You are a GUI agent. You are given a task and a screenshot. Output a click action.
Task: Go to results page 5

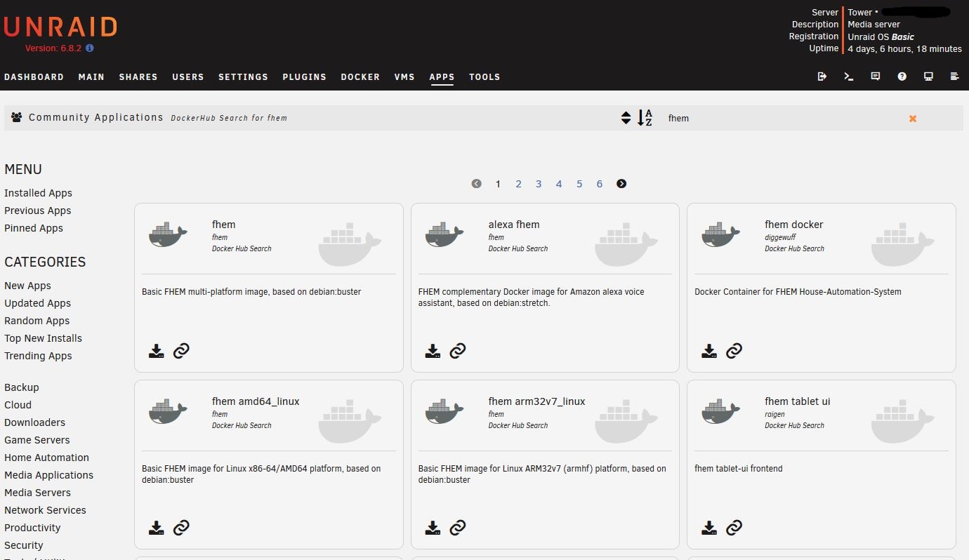(579, 184)
